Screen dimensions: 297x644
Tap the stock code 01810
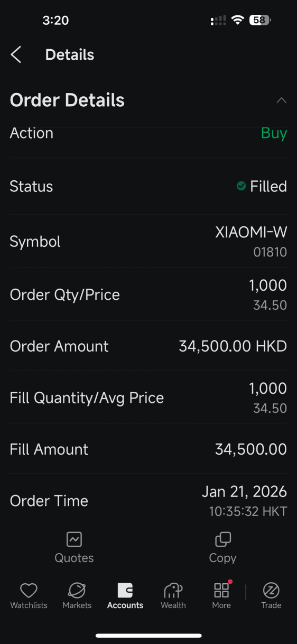click(270, 252)
